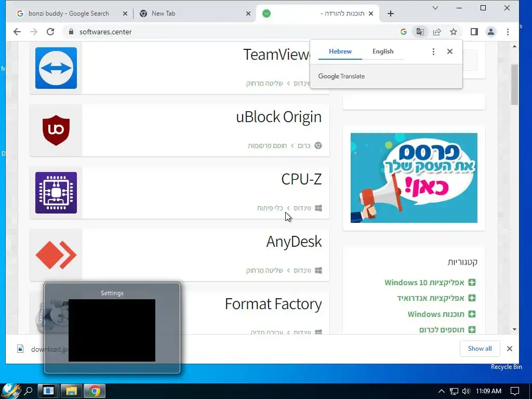Expand the Android apps category plus
Image resolution: width=532 pixels, height=399 pixels.
(472, 298)
